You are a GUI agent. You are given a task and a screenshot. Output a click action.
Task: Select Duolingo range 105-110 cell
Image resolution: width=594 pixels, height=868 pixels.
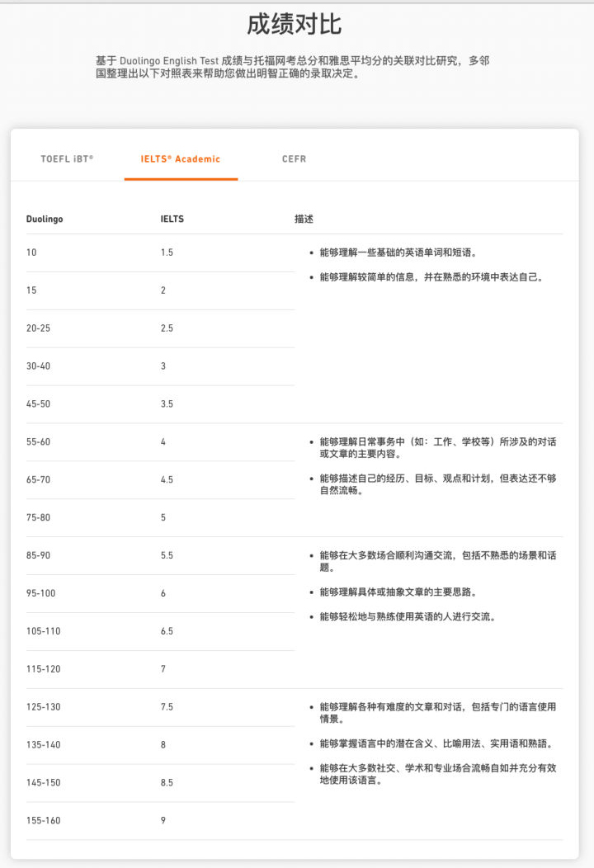tap(43, 631)
